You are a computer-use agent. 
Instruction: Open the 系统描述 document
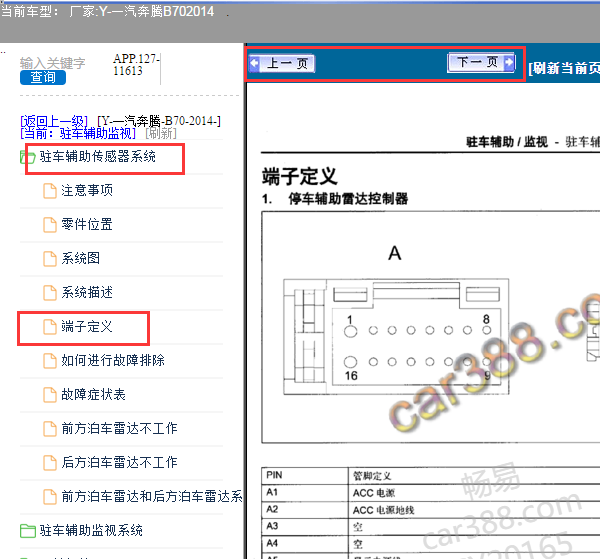(x=87, y=293)
